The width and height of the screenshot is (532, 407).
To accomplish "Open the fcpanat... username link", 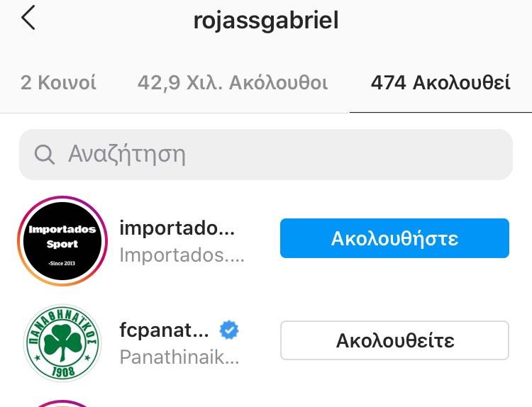I will (165, 330).
